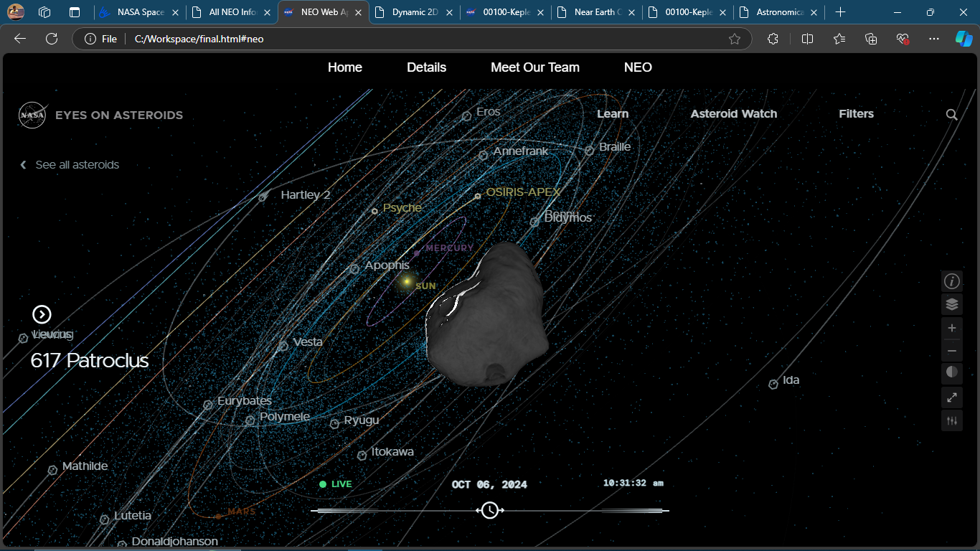This screenshot has width=980, height=551.
Task: Open Asteroid Watch
Action: pos(734,114)
